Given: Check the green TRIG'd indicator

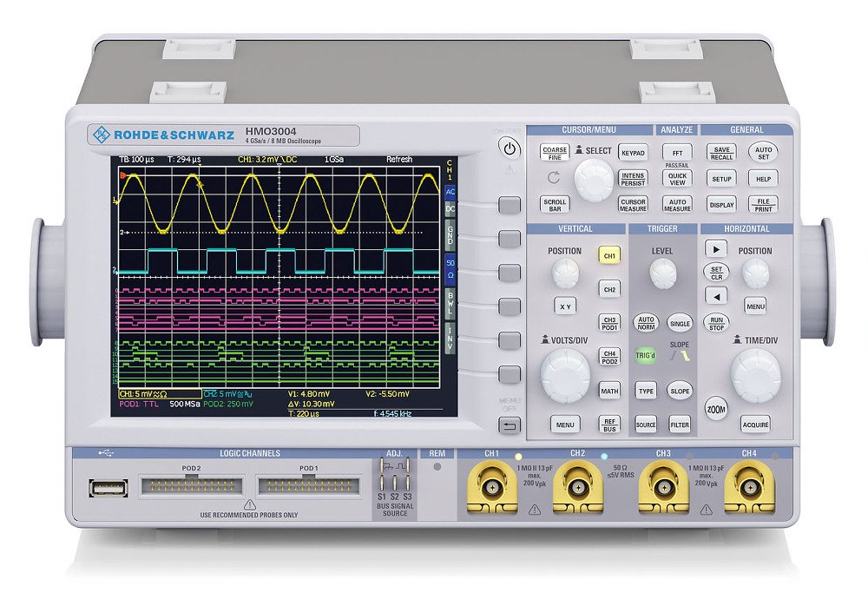Looking at the screenshot, I should (646, 355).
